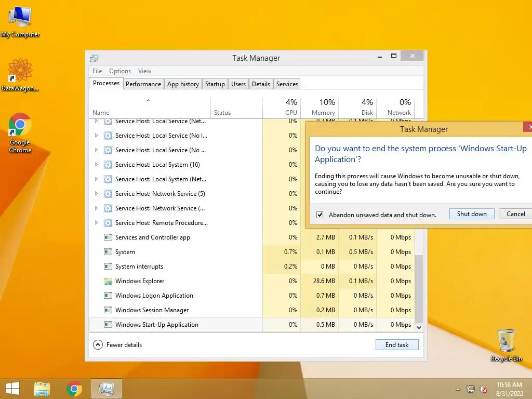The image size is (532, 399).
Task: Click the process list scrollbar thumb
Action: 419,288
